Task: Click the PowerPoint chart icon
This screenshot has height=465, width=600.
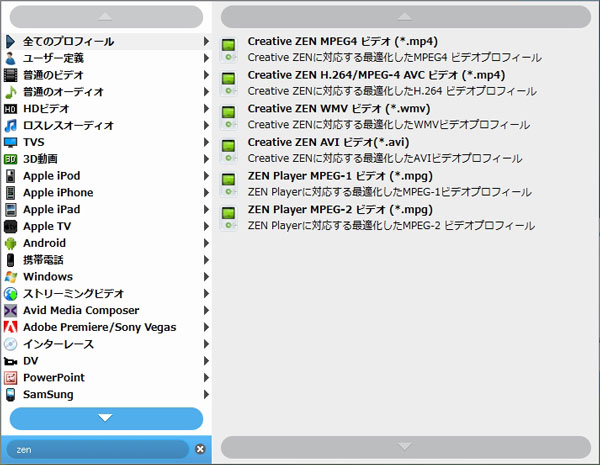Action: [11, 378]
